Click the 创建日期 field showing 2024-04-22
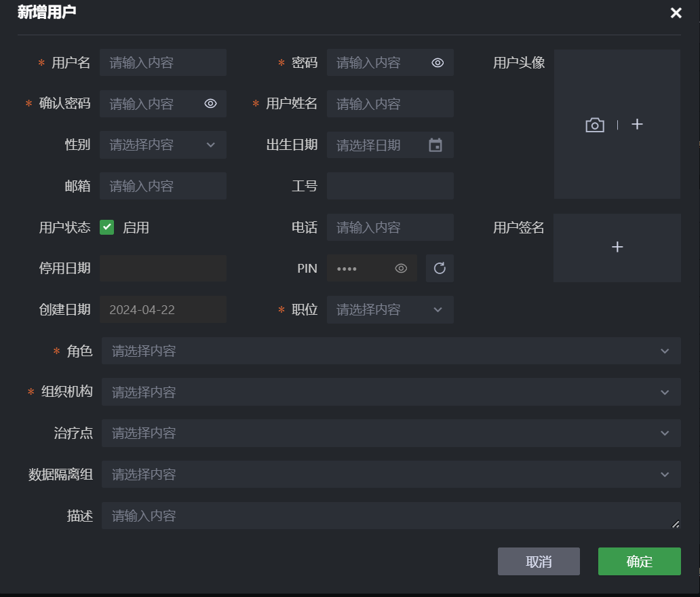700x597 pixels. coord(163,309)
